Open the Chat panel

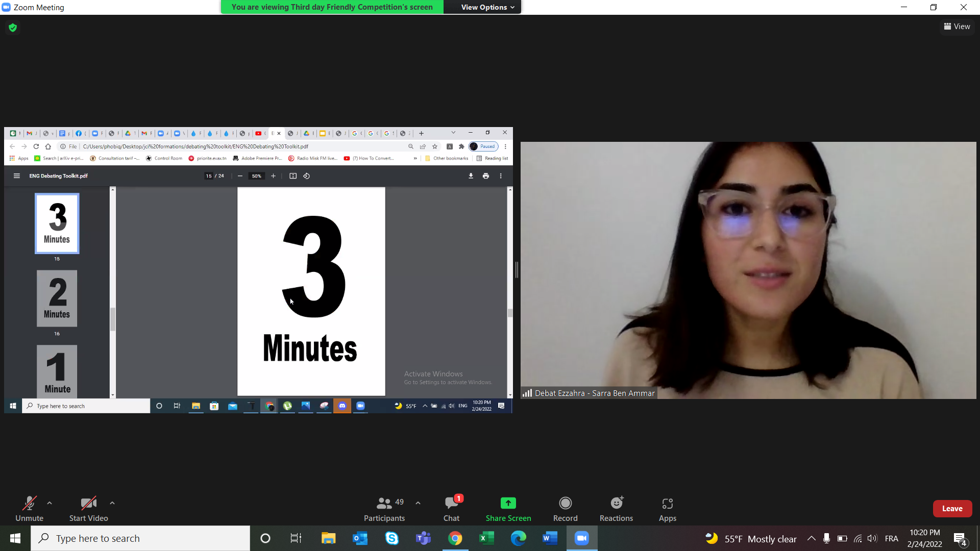451,509
